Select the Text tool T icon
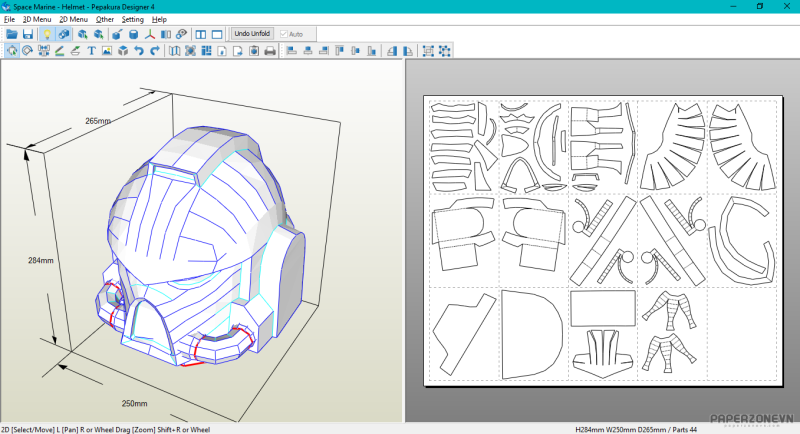The image size is (800, 434). coord(91,51)
